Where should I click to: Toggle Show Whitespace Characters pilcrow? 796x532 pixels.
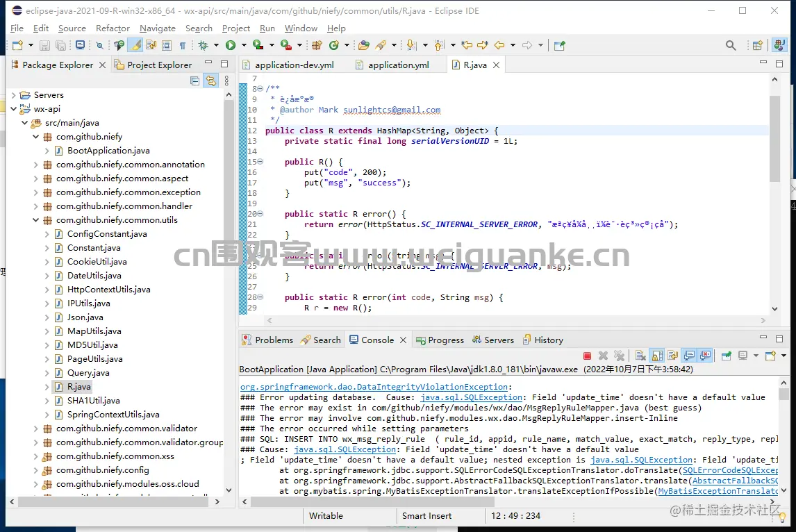tap(182, 46)
